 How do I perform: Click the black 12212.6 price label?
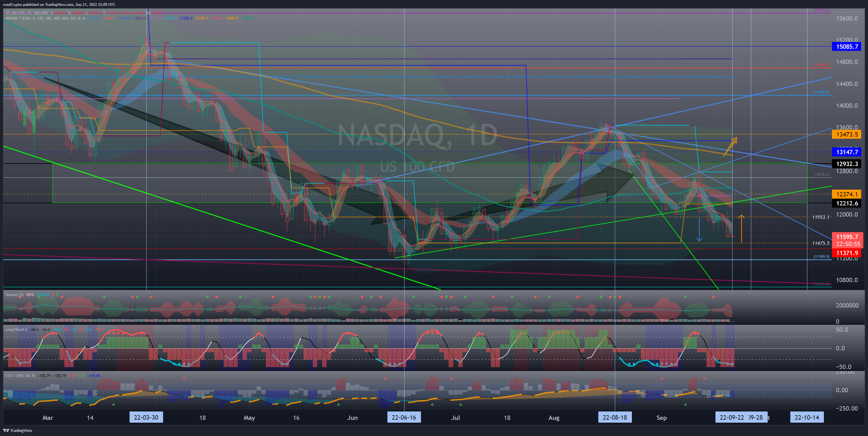click(847, 203)
